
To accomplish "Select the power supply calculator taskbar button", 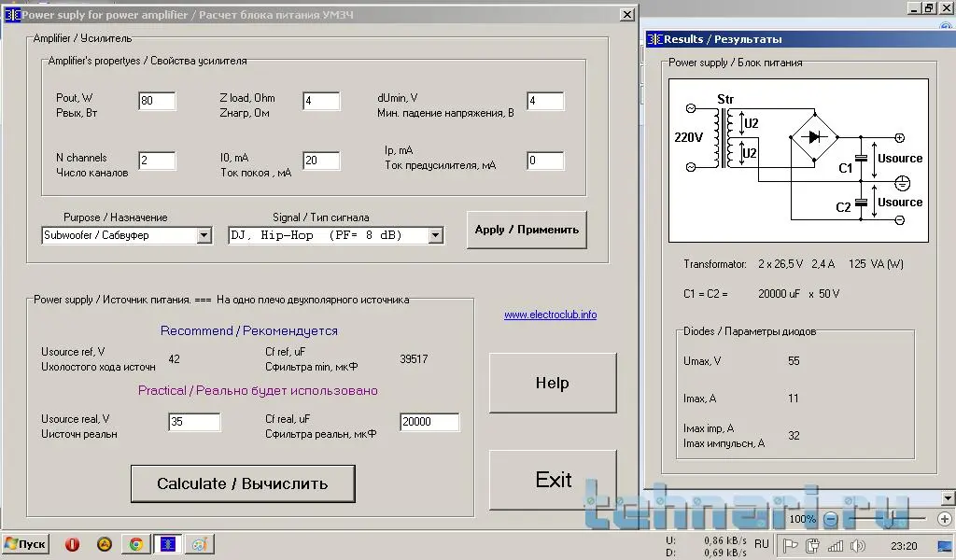I will pyautogui.click(x=167, y=544).
